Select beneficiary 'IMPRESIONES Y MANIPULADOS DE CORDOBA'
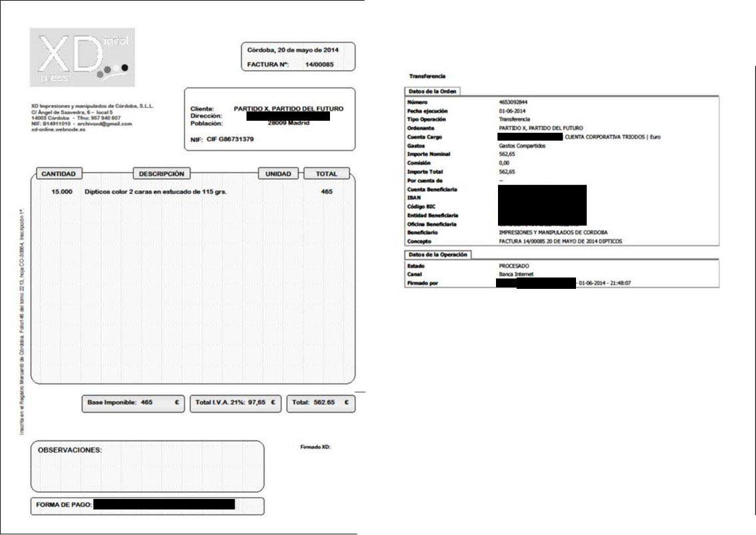Viewport: 756px width, 535px height. (553, 233)
